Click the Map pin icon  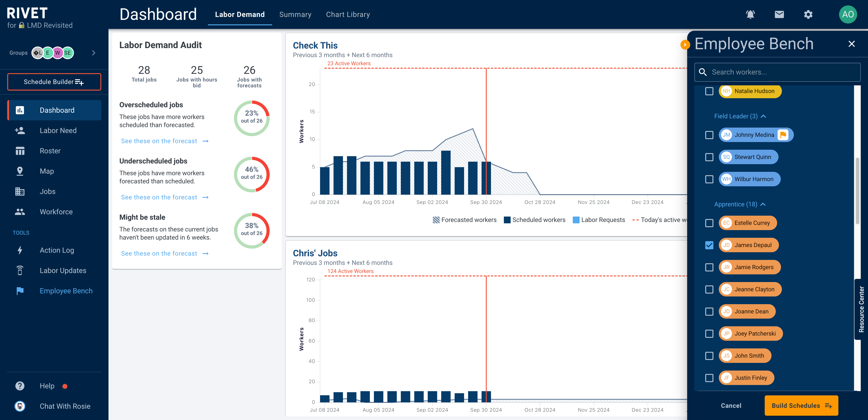(x=20, y=171)
